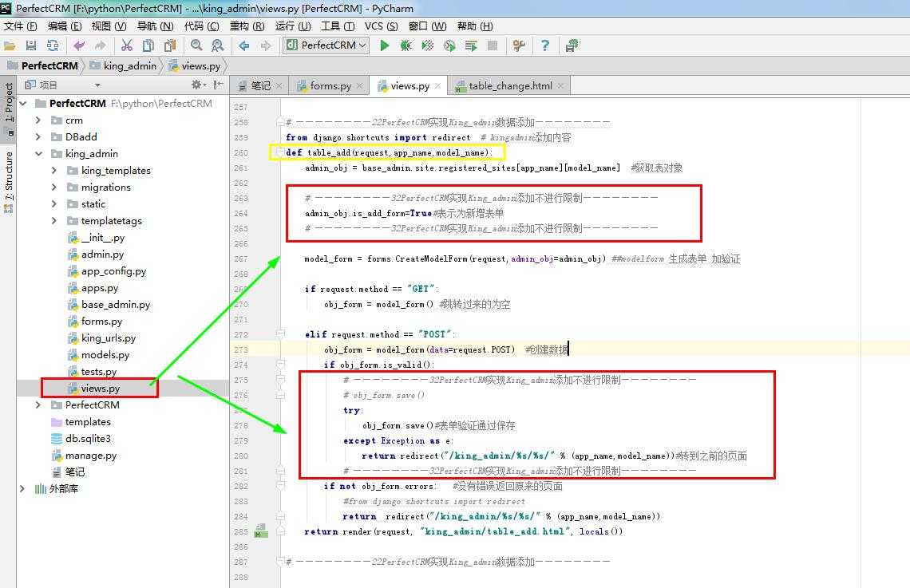Image resolution: width=910 pixels, height=588 pixels.
Task: Click the rightmost toolbar tasks icon
Action: point(572,45)
